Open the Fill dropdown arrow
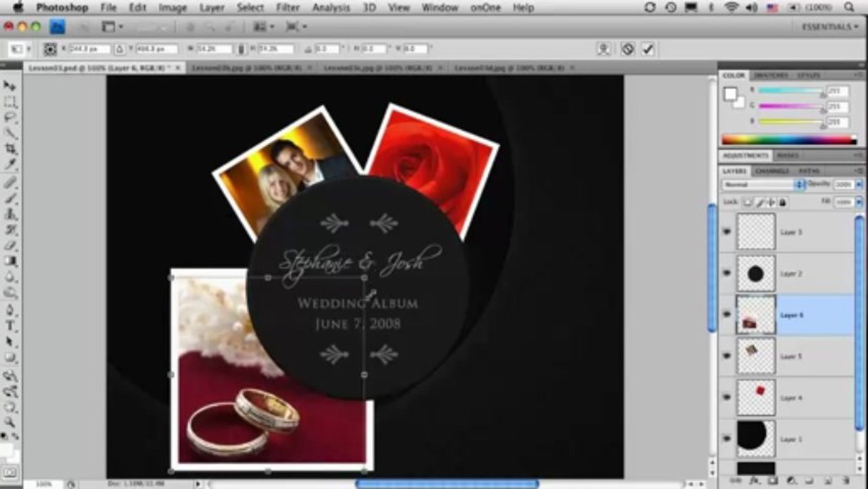Image resolution: width=868 pixels, height=489 pixels. [859, 202]
